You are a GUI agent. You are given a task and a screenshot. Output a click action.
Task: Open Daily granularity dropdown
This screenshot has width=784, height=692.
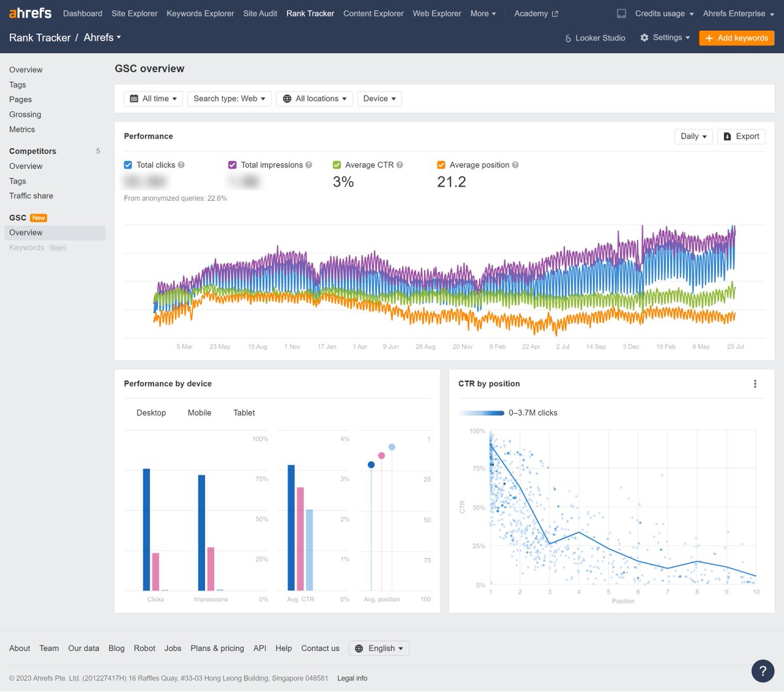click(693, 137)
